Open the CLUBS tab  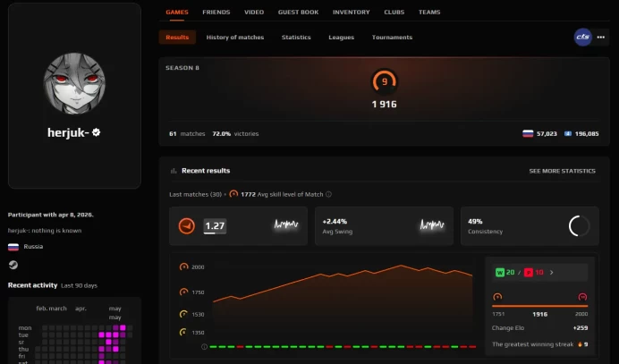click(394, 13)
